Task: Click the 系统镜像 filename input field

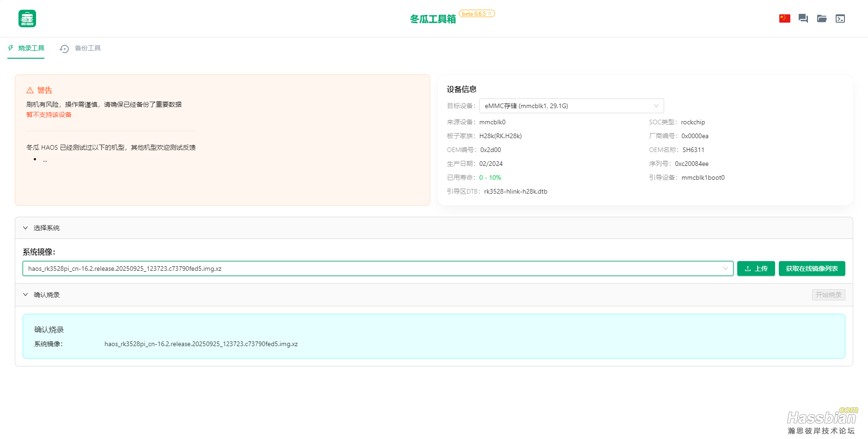Action: [370, 268]
